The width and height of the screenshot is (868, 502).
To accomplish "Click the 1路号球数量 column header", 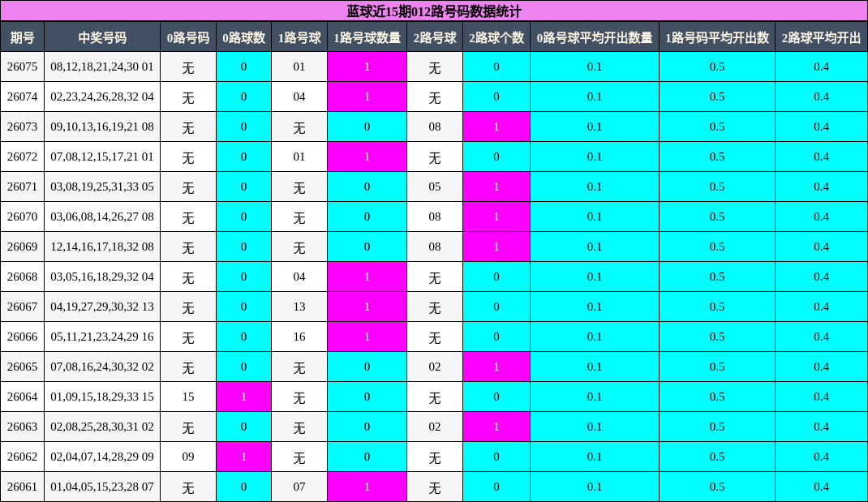I will pyautogui.click(x=367, y=37).
